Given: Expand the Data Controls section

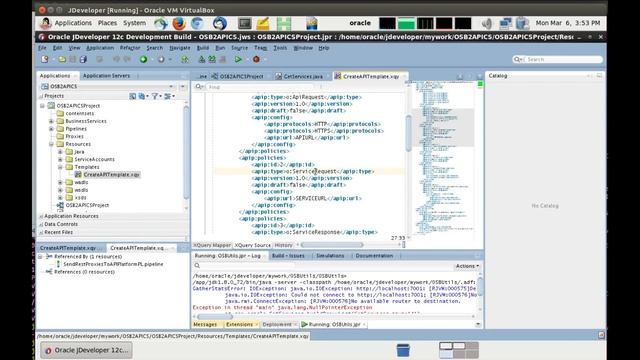Looking at the screenshot, I should point(41,224).
